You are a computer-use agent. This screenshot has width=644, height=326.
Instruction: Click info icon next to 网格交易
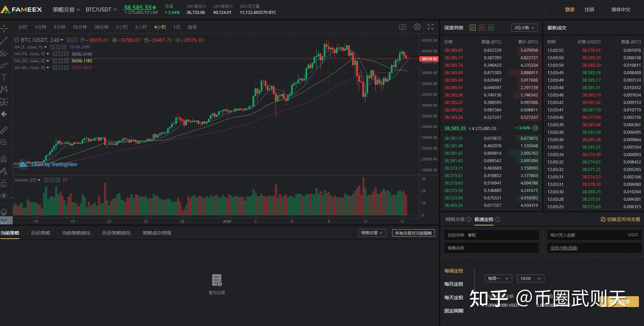pos(469,219)
